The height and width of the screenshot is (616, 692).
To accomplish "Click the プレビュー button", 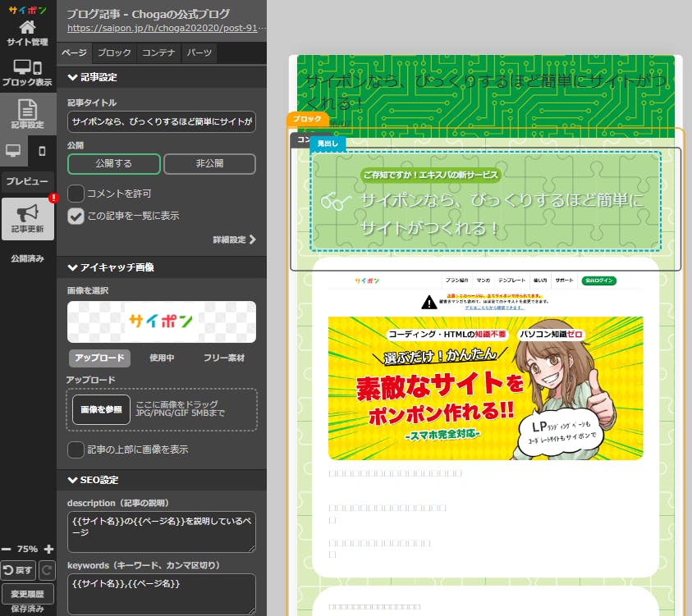I will point(27,181).
